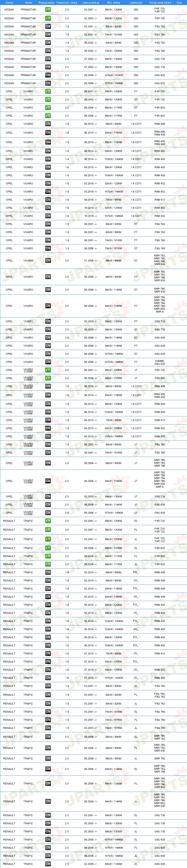Click petrol icon in OPEL VIVARO 08.2003 E7 row
The image size is (187, 868).
(48, 99)
